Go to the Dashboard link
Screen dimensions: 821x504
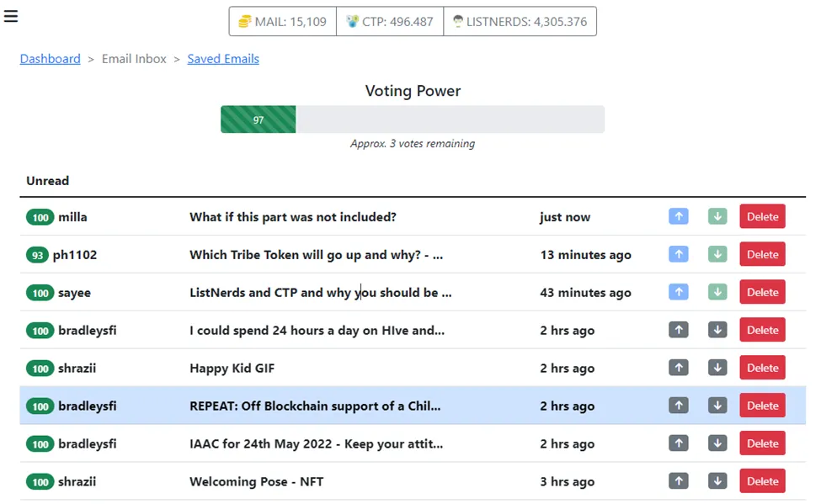51,59
